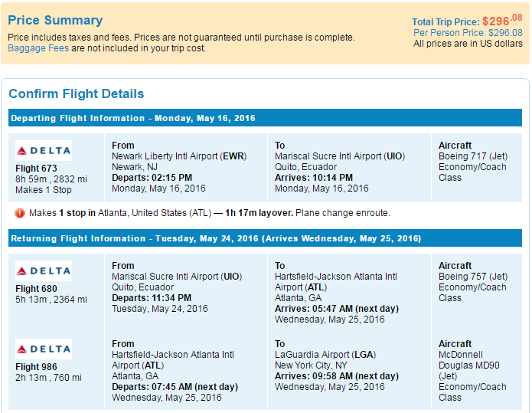Click the Price Summary heading
532x413 pixels.
tap(55, 21)
